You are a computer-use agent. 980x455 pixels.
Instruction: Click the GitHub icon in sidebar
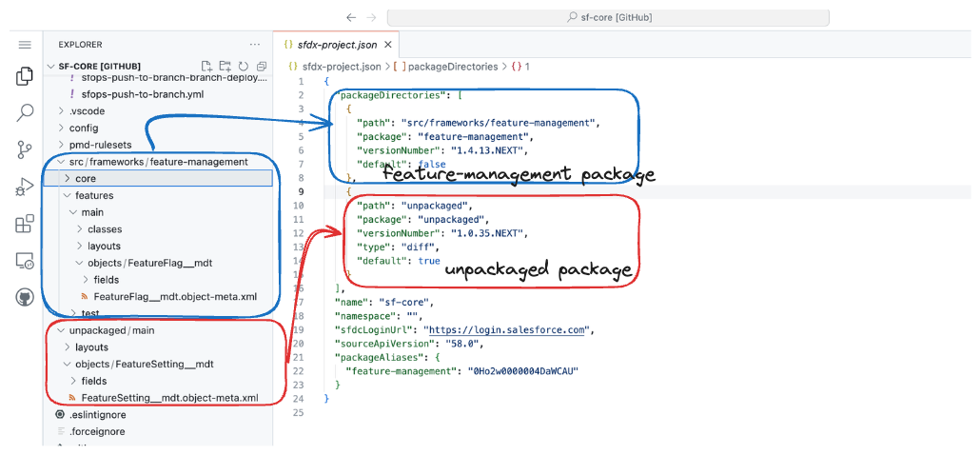tap(26, 297)
